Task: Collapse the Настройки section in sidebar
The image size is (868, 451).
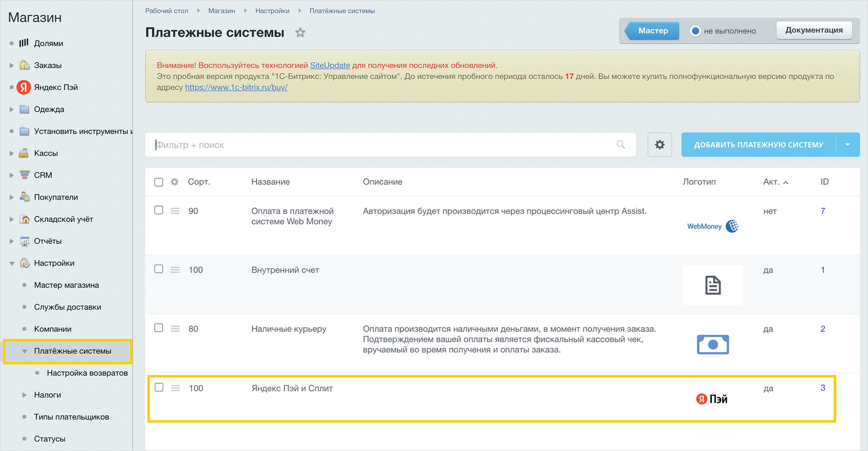Action: (x=12, y=263)
